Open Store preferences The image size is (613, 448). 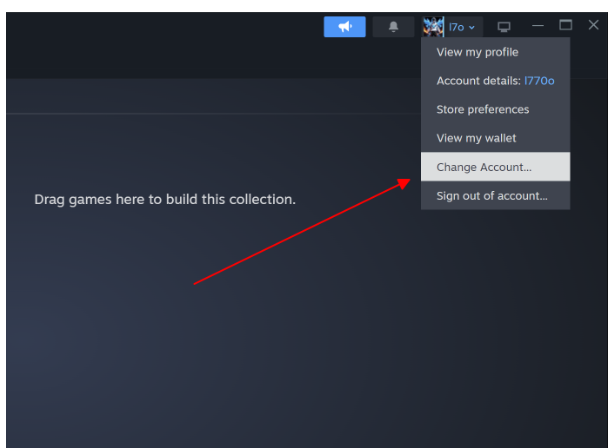[x=483, y=110]
